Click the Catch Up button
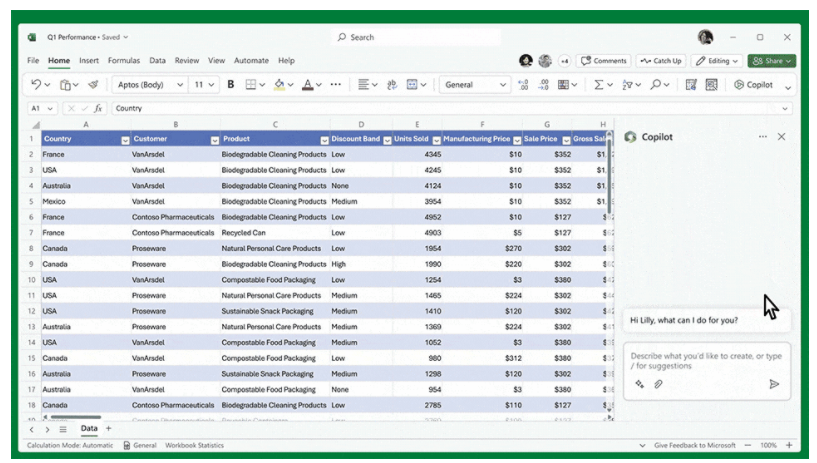Screen dimensions: 817x463 (x=661, y=61)
